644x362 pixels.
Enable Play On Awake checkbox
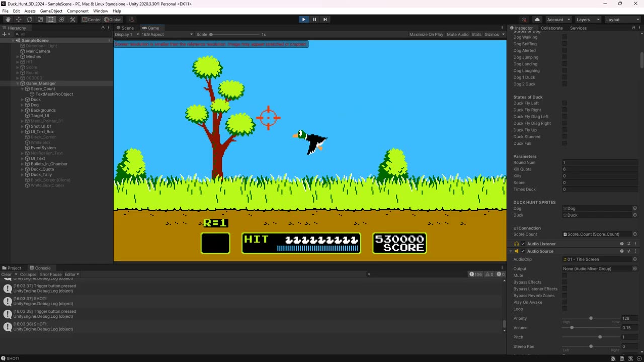pos(565,302)
